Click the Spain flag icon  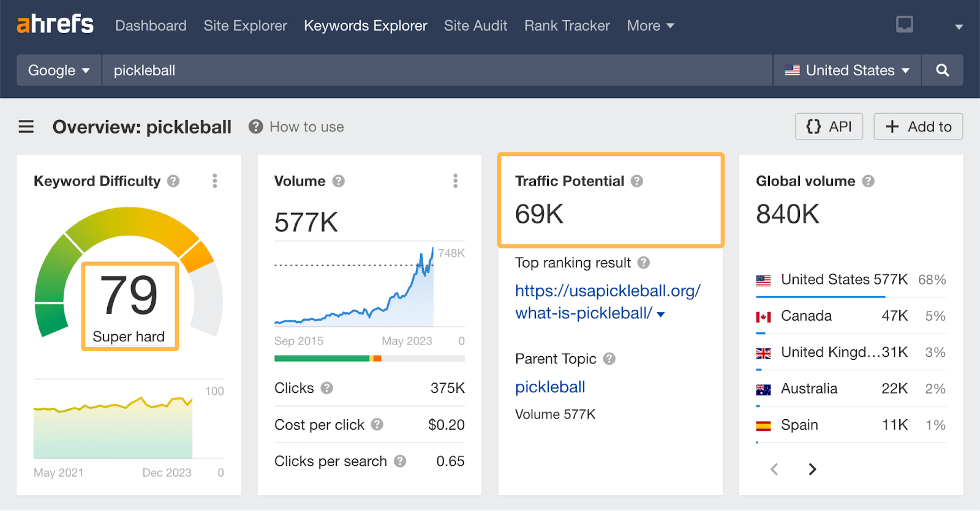point(763,425)
